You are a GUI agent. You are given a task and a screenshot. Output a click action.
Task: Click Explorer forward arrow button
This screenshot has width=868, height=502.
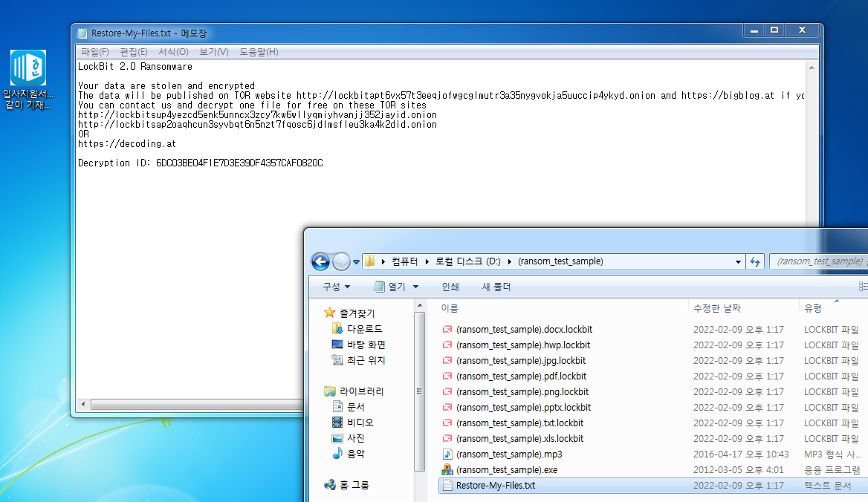pyautogui.click(x=341, y=261)
